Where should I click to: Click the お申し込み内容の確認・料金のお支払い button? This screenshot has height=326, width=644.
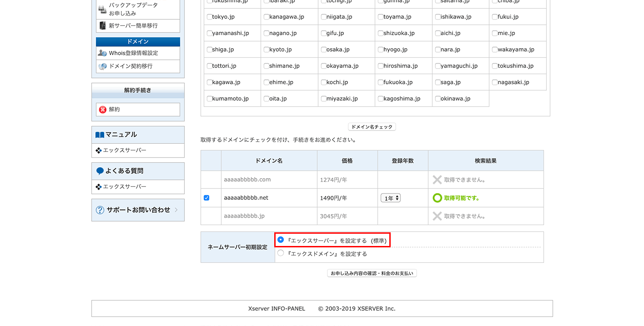click(372, 273)
